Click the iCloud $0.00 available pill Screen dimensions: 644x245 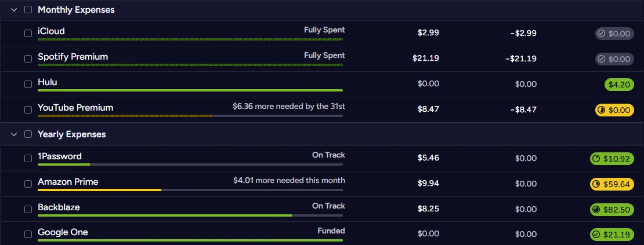(614, 34)
